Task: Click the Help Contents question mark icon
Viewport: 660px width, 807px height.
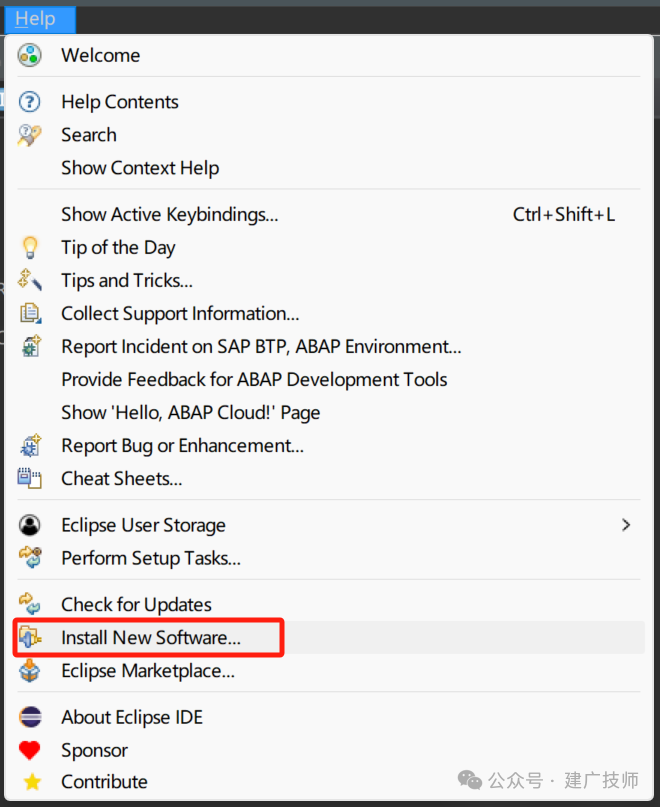Action: (x=29, y=102)
